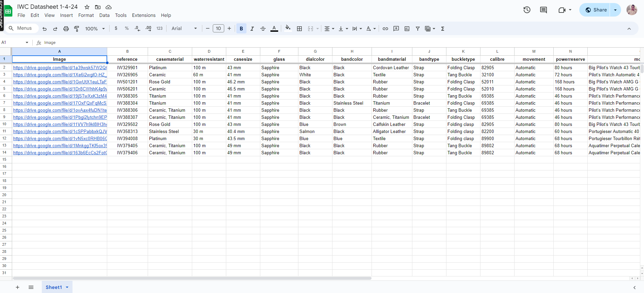The width and height of the screenshot is (644, 293).
Task: Open text wrapping dropdown
Action: [x=357, y=29]
